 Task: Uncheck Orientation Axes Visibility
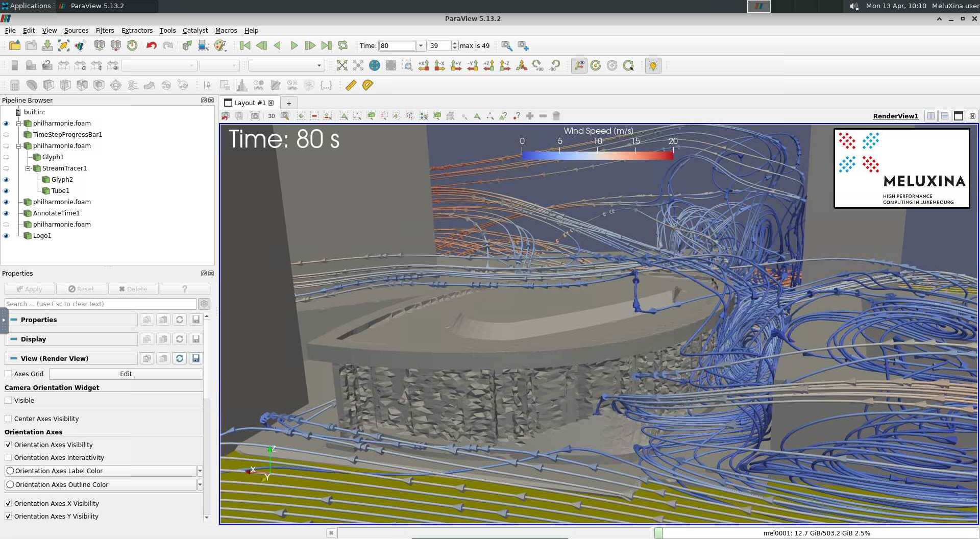(x=8, y=445)
